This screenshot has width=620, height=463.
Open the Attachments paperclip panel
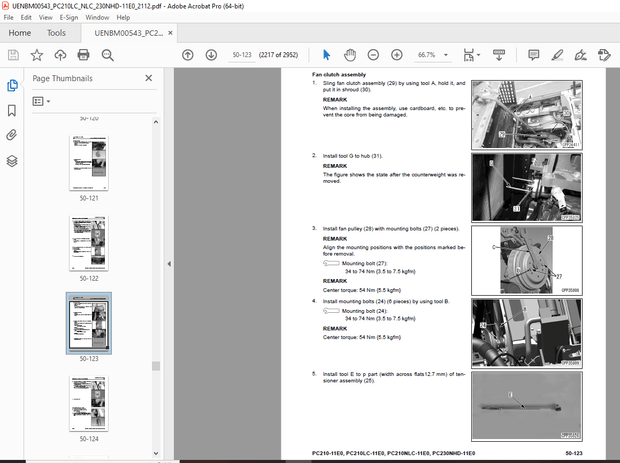(x=12, y=135)
